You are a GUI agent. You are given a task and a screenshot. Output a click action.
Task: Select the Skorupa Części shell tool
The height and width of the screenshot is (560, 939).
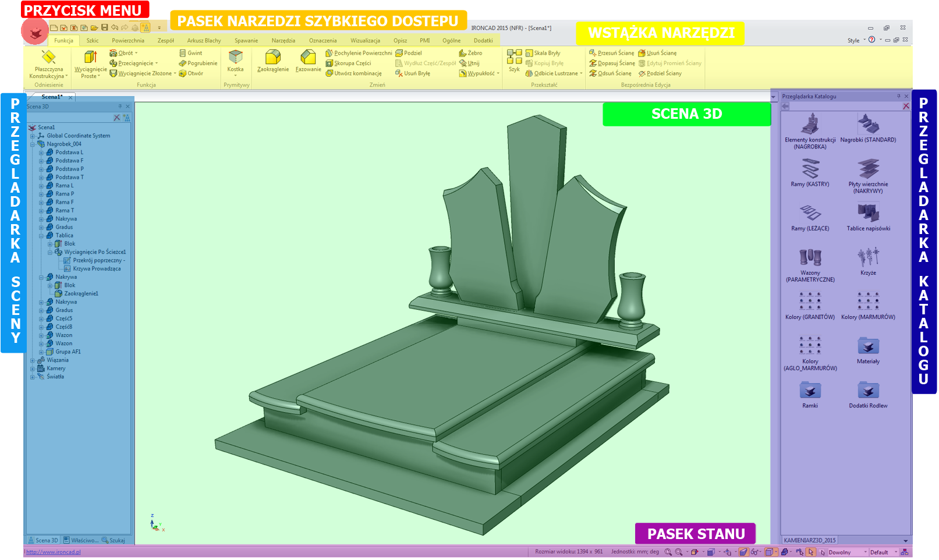[348, 63]
